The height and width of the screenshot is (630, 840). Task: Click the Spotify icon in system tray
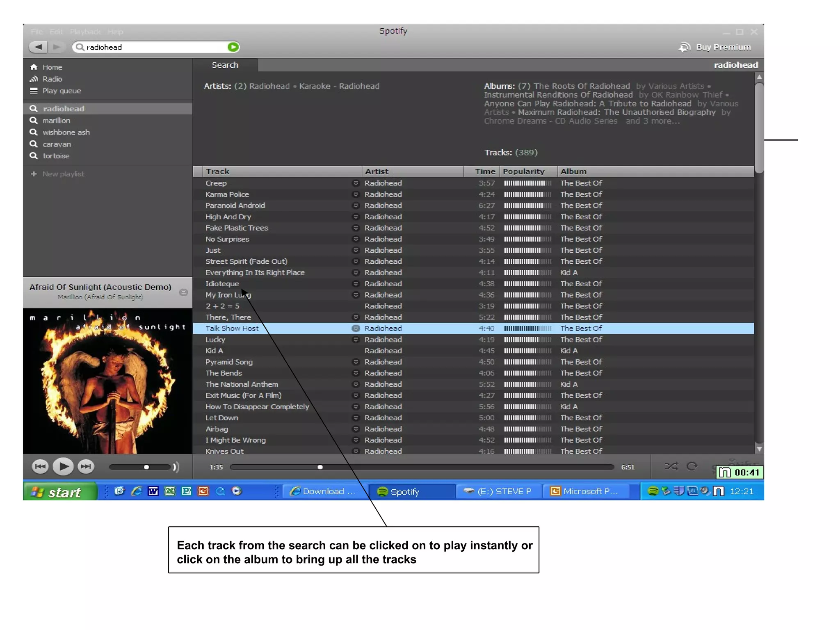(653, 491)
